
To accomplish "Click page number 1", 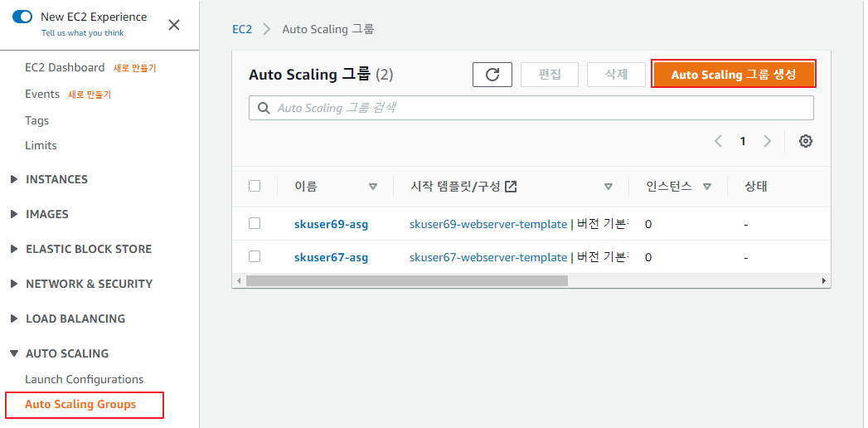I will click(743, 141).
